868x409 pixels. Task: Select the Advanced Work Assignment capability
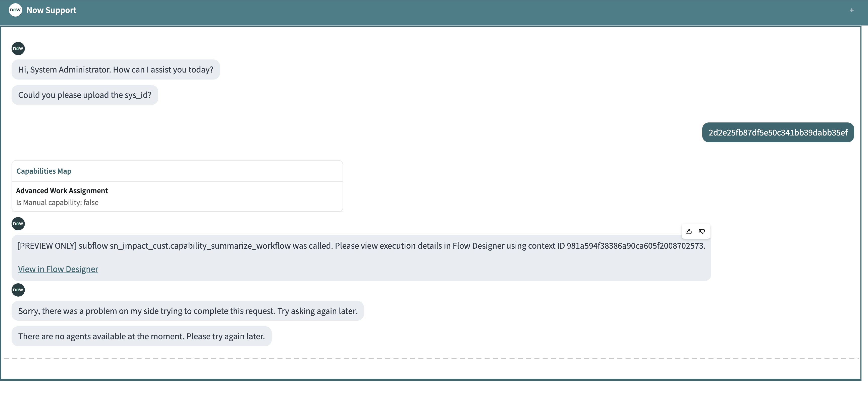62,190
